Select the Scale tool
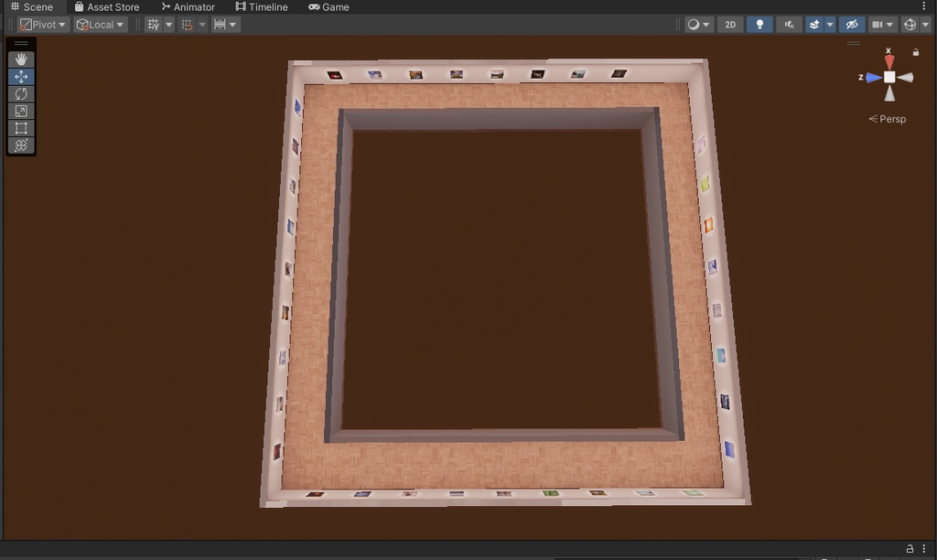Viewport: 937px width, 560px height. 21,111
